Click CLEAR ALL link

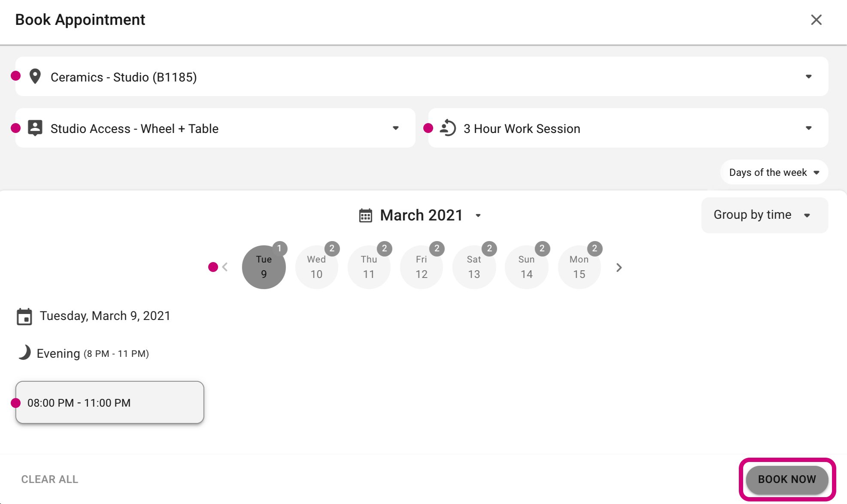coord(50,479)
